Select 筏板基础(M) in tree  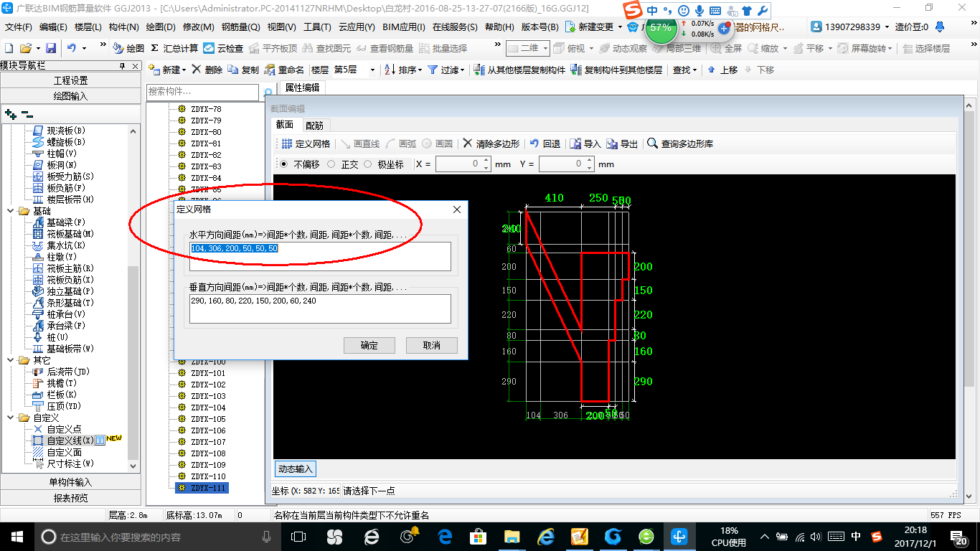coord(63,234)
